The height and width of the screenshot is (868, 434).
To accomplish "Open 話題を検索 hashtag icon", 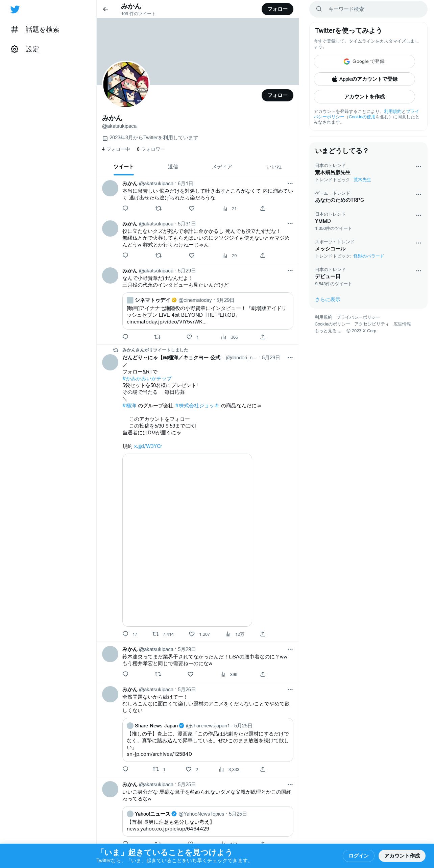I will pos(15,30).
